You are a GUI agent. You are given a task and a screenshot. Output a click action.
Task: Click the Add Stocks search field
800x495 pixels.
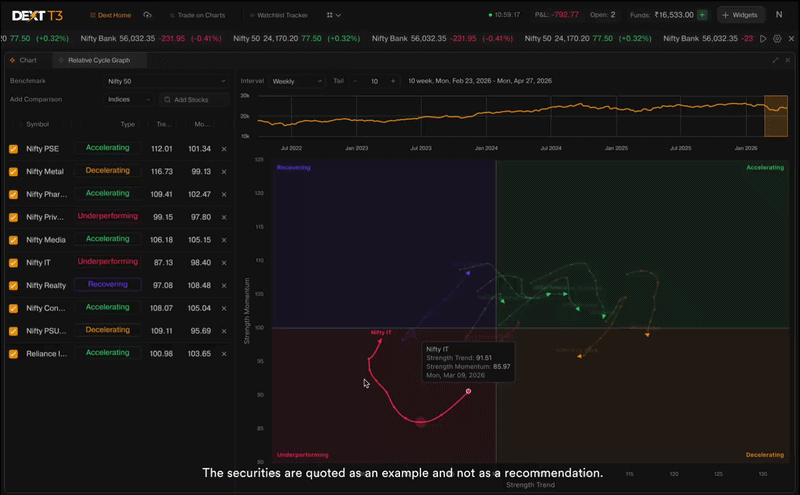tap(194, 100)
